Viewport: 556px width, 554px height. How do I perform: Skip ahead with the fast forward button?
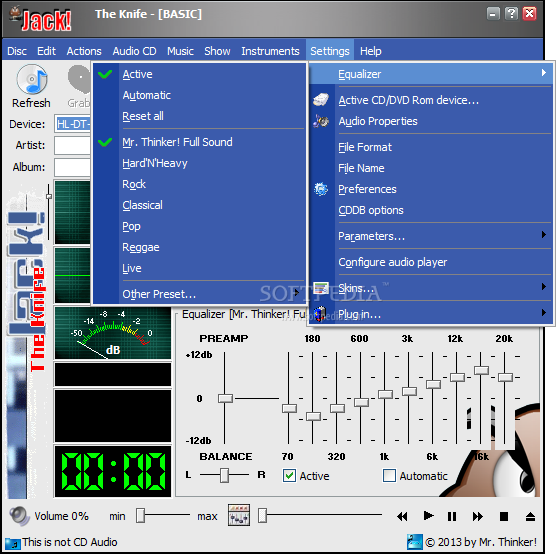coord(478,516)
